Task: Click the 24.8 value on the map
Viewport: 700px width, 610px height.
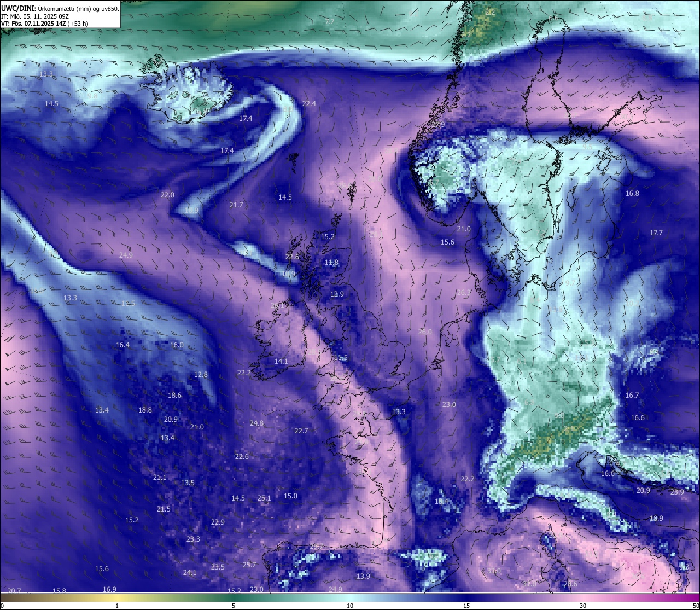Action: tap(256, 423)
